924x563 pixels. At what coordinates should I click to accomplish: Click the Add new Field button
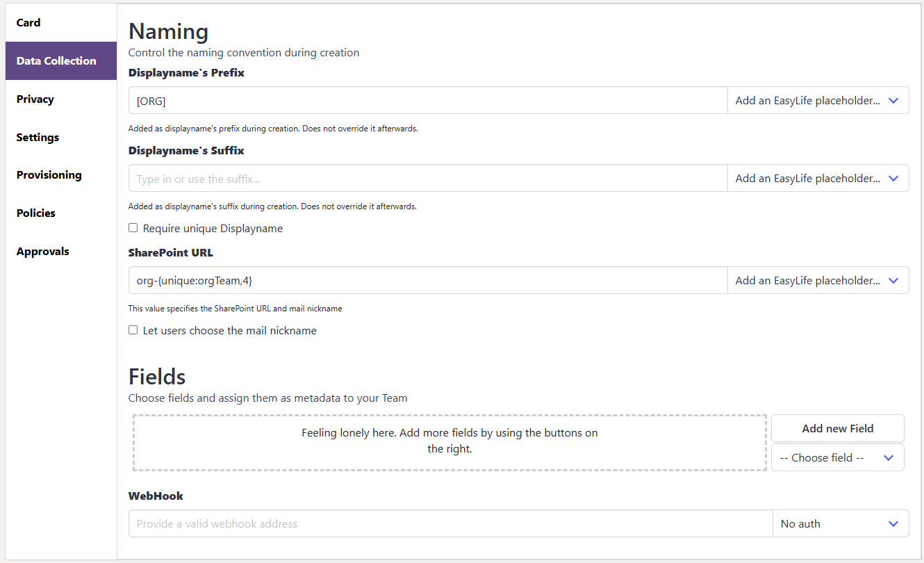coord(837,428)
